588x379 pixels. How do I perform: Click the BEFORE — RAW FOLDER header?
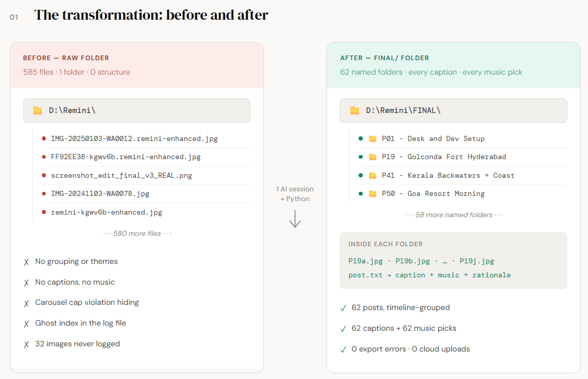[x=66, y=58]
